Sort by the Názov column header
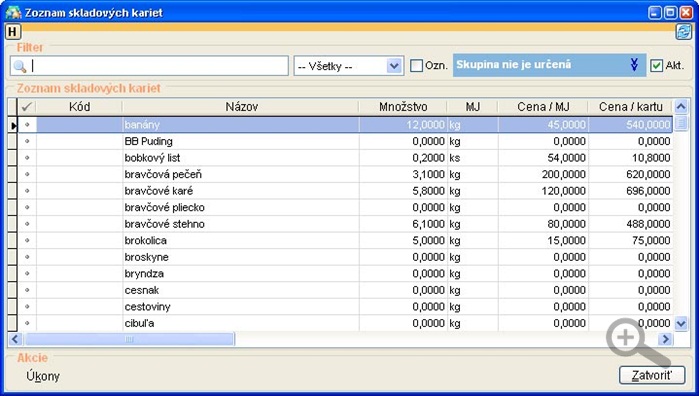Screen dimensions: 699x396 241,107
